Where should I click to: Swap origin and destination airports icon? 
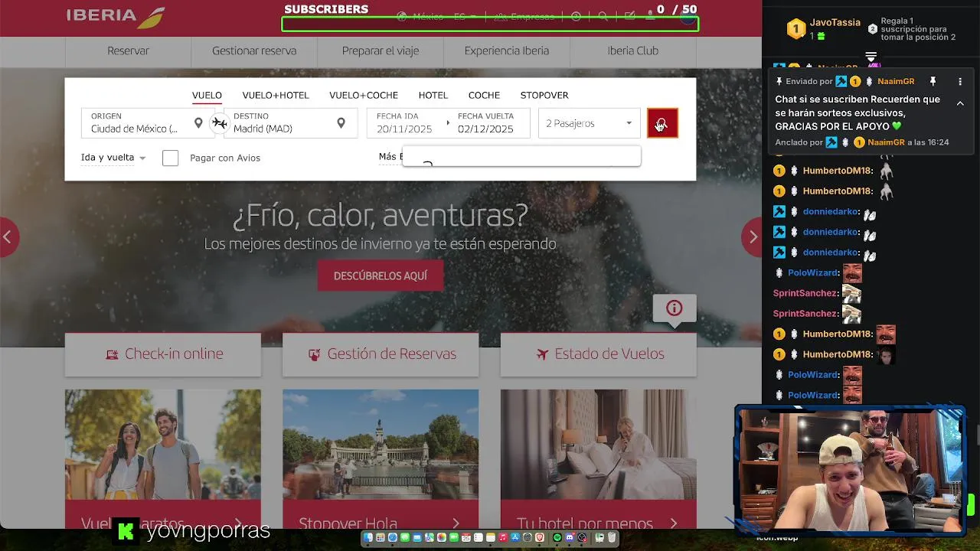tap(220, 123)
